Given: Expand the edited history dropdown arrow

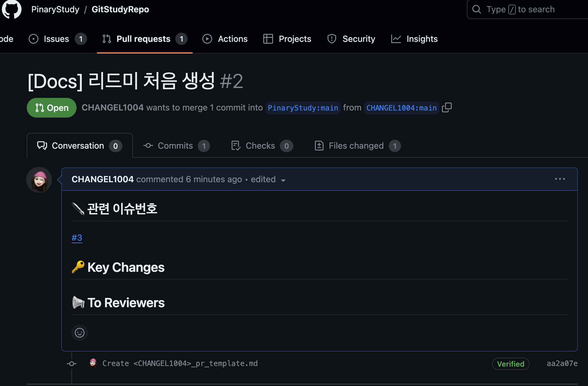Looking at the screenshot, I should coord(283,180).
